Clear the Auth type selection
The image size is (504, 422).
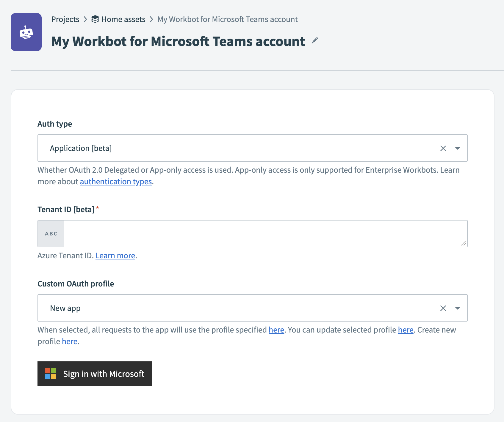click(443, 148)
